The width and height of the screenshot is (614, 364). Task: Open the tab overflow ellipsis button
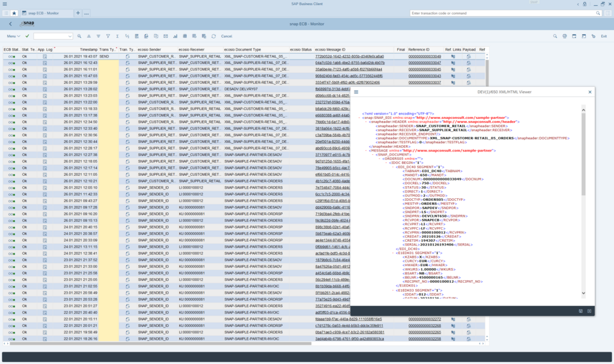pos(86,13)
